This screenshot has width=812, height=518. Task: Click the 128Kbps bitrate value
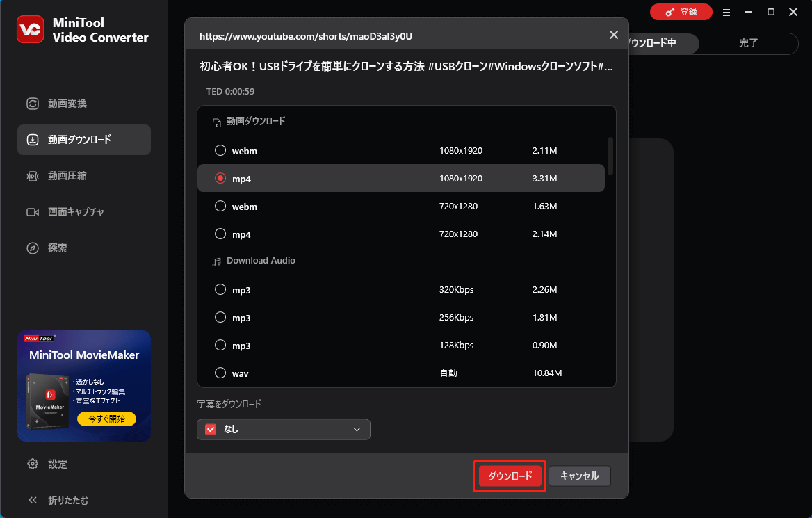pos(456,346)
